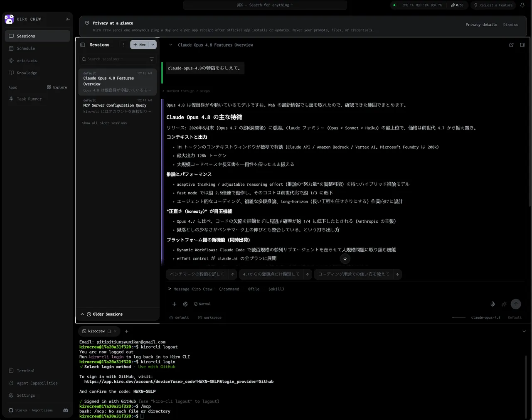Open the Normal permission mode selector
The width and height of the screenshot is (532, 420).
tap(202, 304)
